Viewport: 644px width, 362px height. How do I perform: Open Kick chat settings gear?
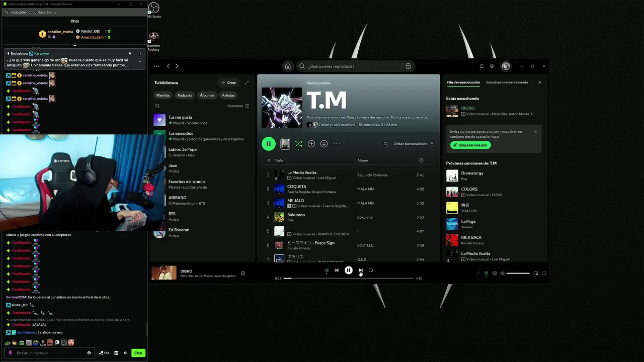[125, 353]
